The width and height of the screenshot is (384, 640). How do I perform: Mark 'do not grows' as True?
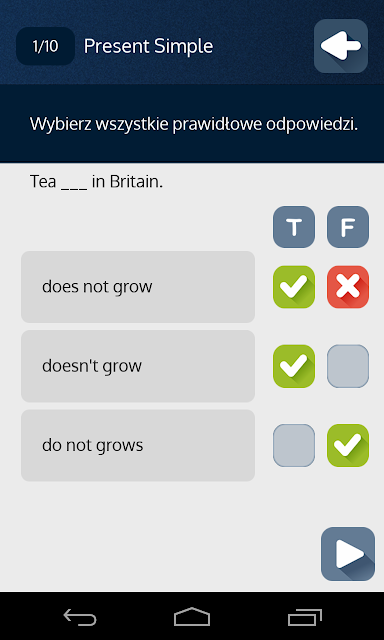294,445
